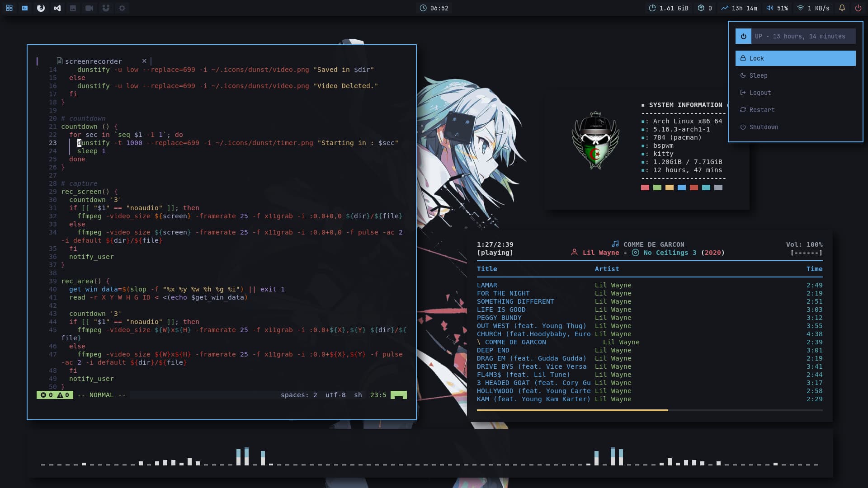Click the volume speaker icon at 51%
The height and width of the screenshot is (488, 868).
[769, 8]
